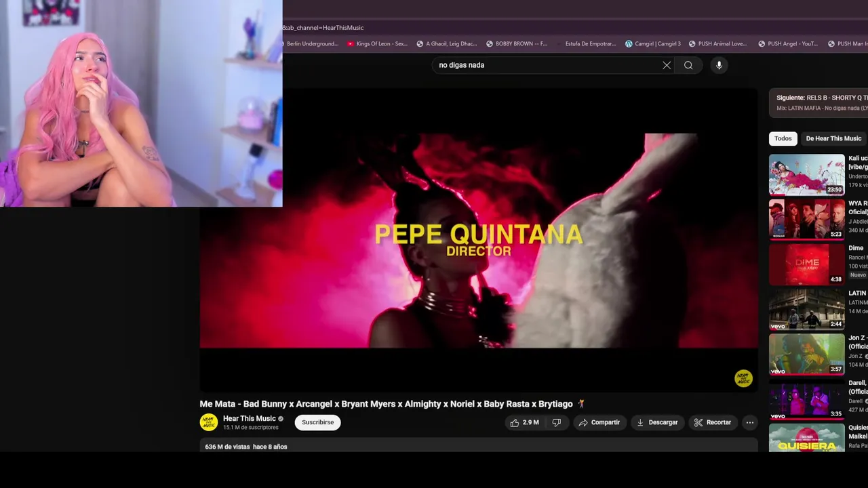Clip the video with Recortar
The image size is (868, 488).
point(713,422)
